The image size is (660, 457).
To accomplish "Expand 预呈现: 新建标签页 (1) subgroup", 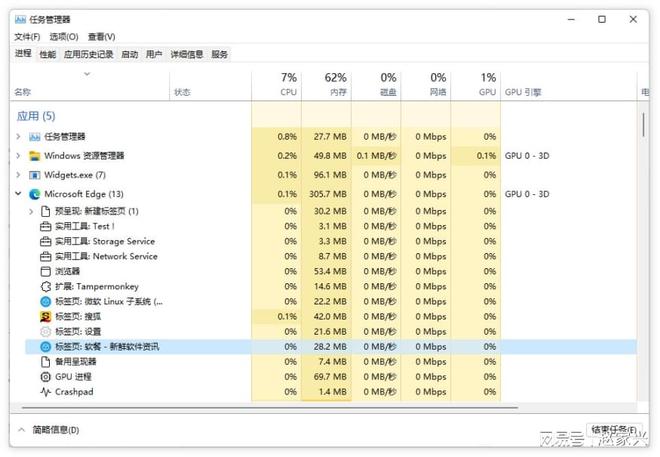I will tap(31, 211).
